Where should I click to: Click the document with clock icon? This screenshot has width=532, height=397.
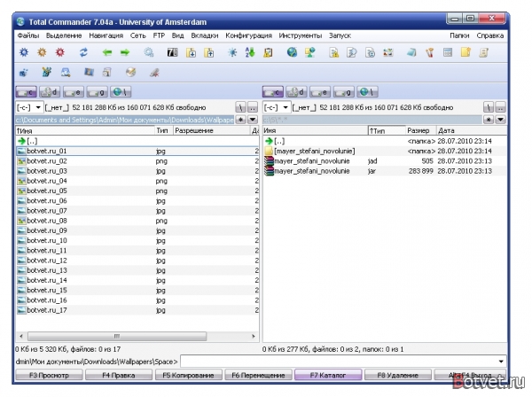click(x=370, y=52)
